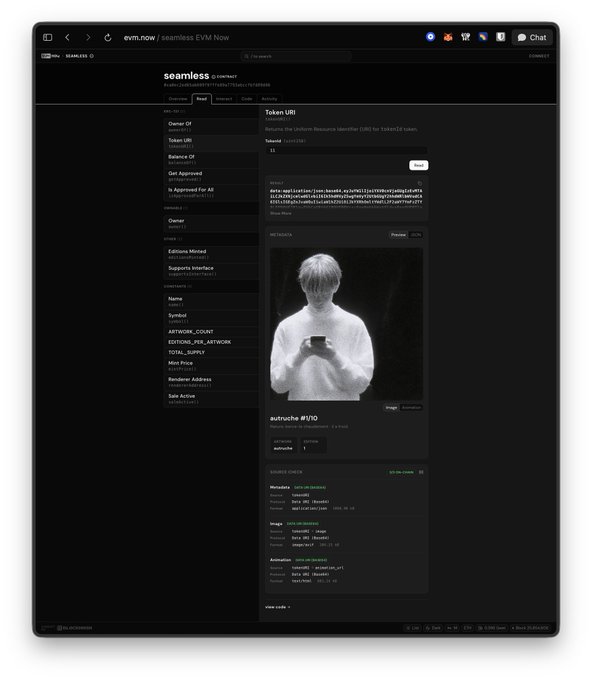
Task: Open the Chat panel button
Action: pyautogui.click(x=532, y=37)
